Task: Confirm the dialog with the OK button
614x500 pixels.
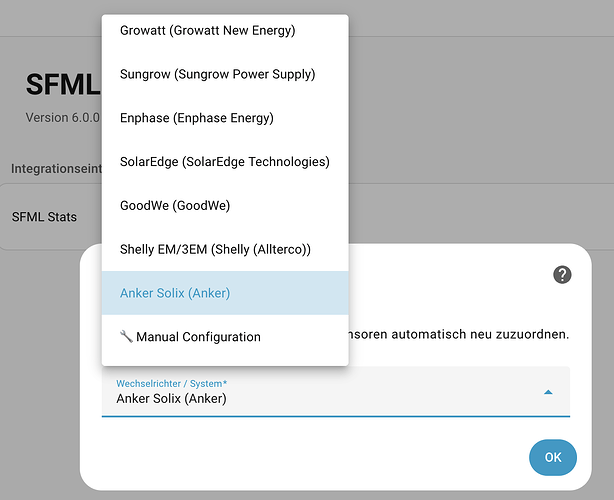Action: tap(553, 457)
